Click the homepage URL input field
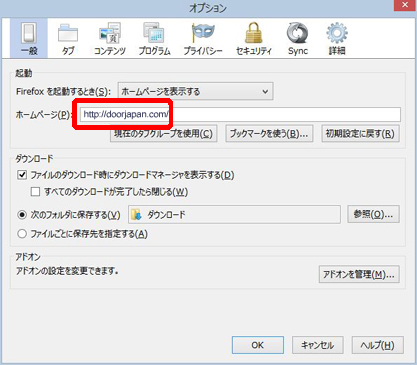The width and height of the screenshot is (417, 365). click(x=240, y=114)
